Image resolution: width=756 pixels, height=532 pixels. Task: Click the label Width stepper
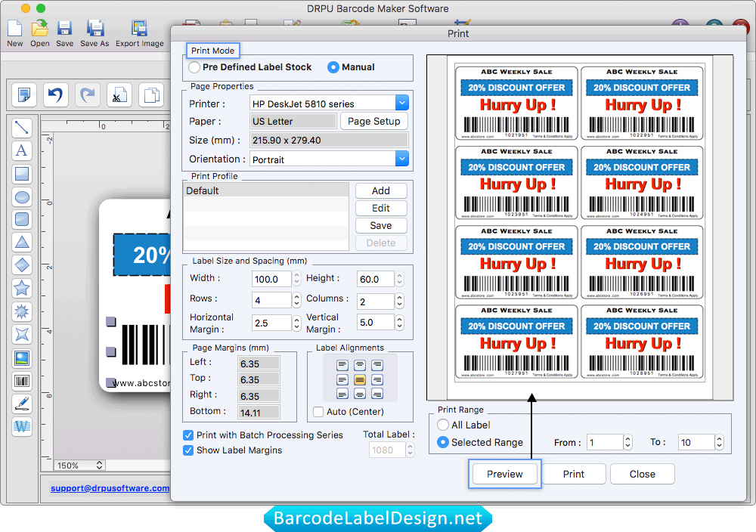coord(297,279)
